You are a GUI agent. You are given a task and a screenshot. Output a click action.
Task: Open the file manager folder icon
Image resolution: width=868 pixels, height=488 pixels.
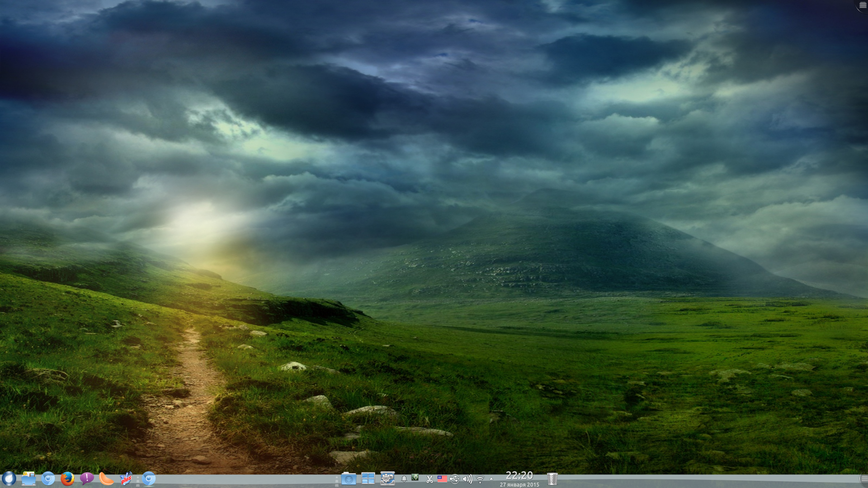click(28, 479)
